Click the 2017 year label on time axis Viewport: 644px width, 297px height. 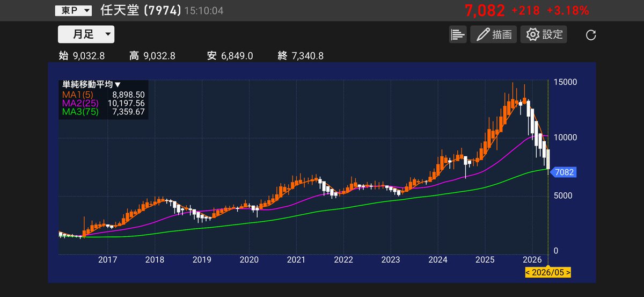click(107, 260)
